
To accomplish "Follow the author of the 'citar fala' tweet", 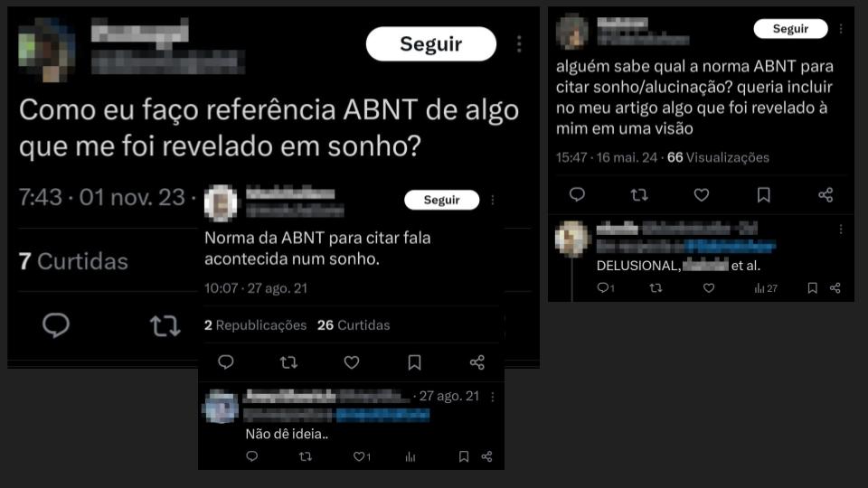I will (x=442, y=200).
